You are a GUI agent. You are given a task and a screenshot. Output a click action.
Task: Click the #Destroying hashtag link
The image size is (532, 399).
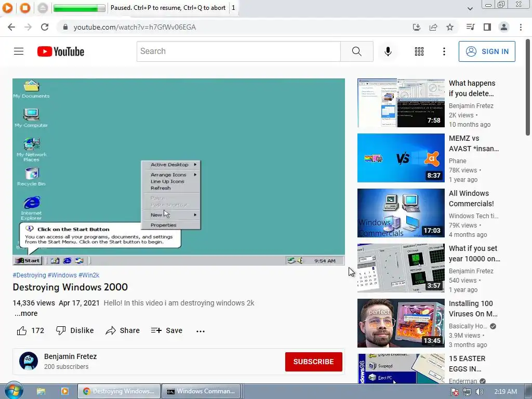tap(29, 275)
